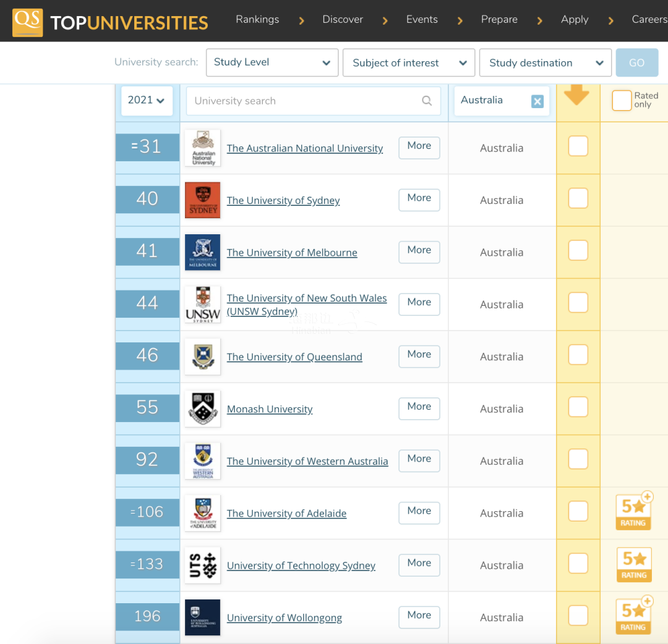Click the QS TopUniversities logo
Screen dimensions: 668x644
point(110,22)
